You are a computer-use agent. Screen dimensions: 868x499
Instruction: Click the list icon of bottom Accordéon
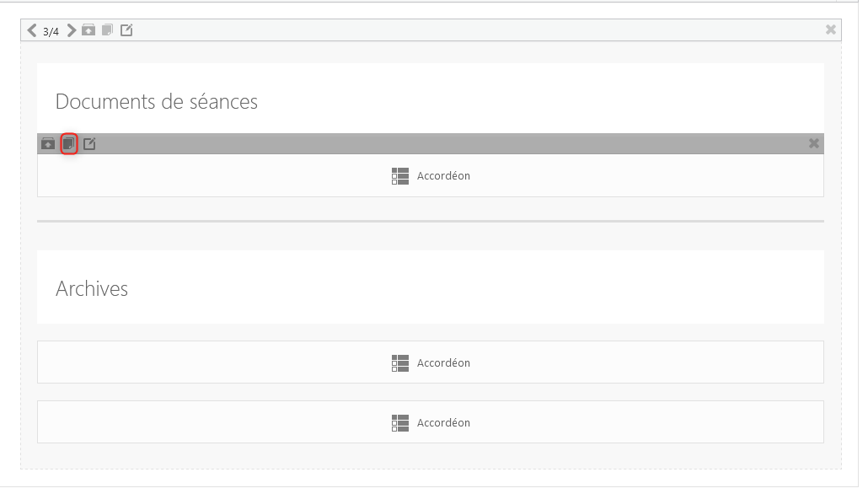pyautogui.click(x=400, y=423)
